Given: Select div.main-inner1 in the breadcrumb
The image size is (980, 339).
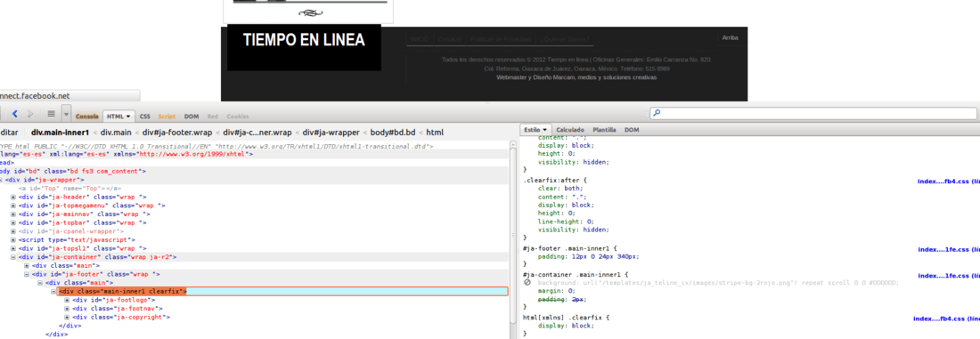Looking at the screenshot, I should click(60, 133).
